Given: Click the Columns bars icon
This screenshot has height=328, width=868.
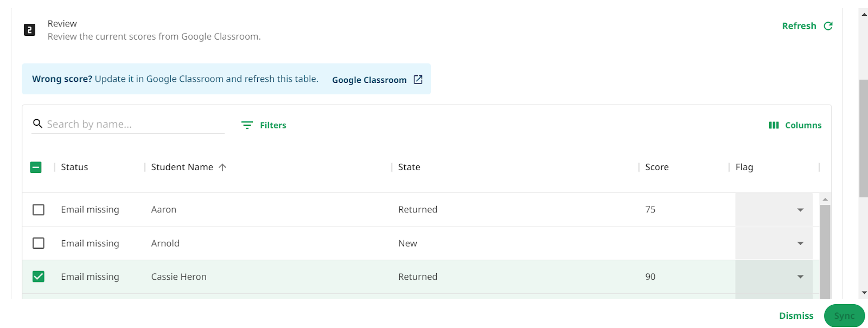Looking at the screenshot, I should click(774, 125).
